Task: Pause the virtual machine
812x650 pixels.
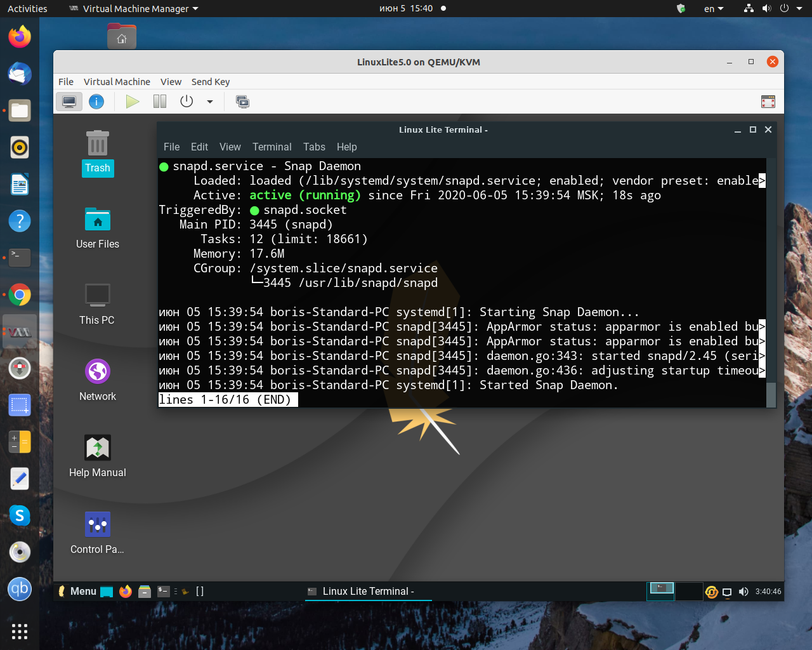Action: [159, 102]
